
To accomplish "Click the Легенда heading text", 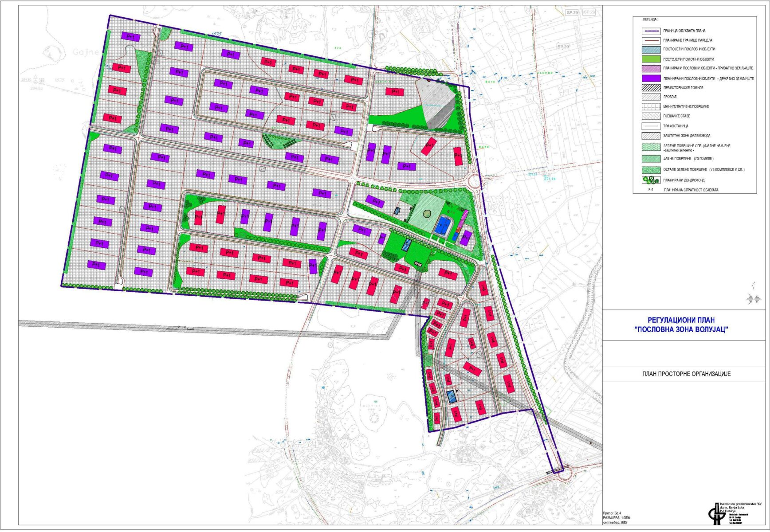I will point(650,20).
